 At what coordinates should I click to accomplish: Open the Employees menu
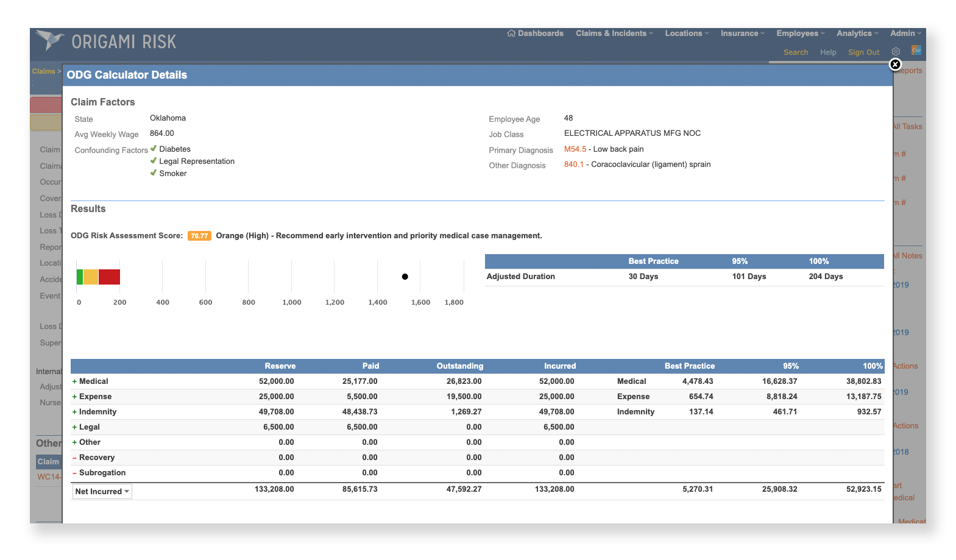point(800,34)
